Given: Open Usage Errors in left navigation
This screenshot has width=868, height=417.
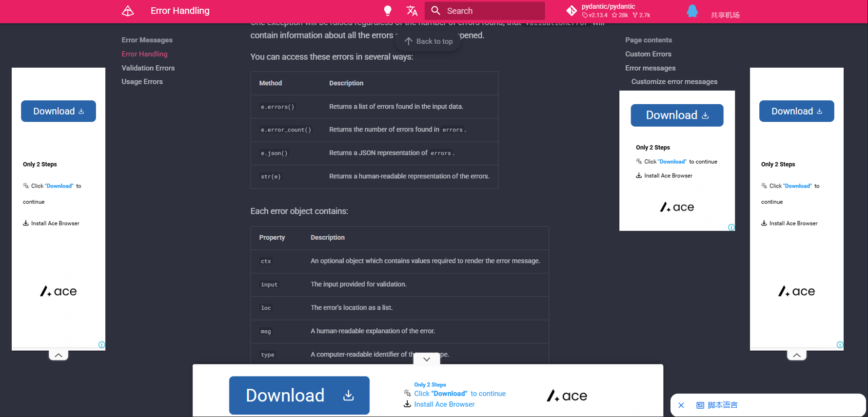Looking at the screenshot, I should pyautogui.click(x=142, y=81).
